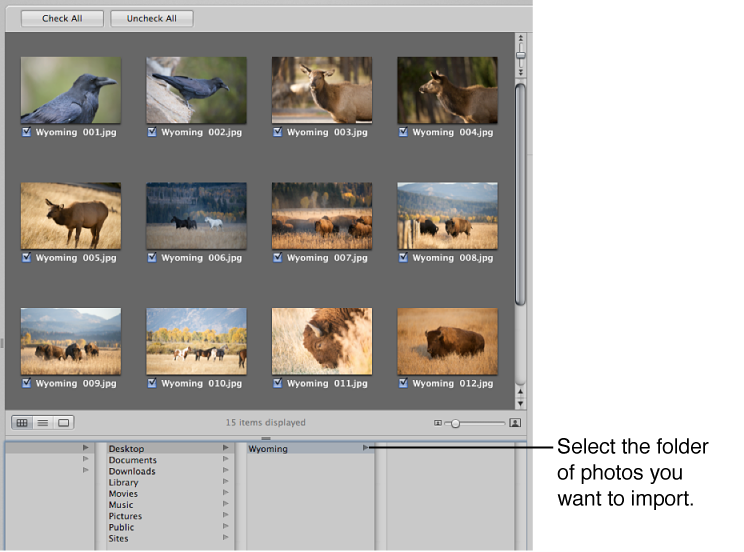Expand Music folder arrow
The width and height of the screenshot is (744, 552).
pos(225,504)
